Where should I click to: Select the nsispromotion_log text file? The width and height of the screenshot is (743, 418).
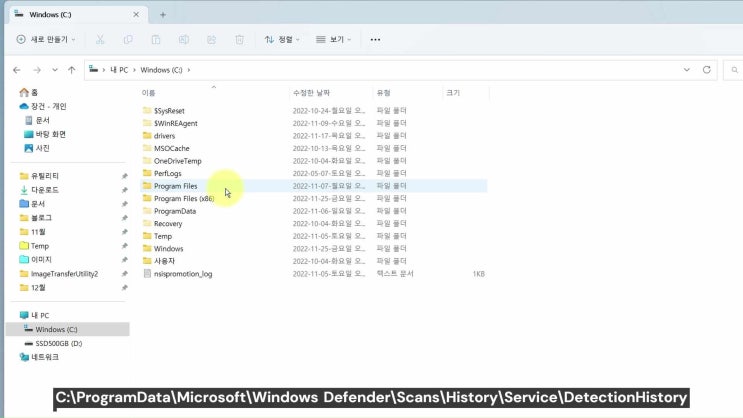(182, 274)
